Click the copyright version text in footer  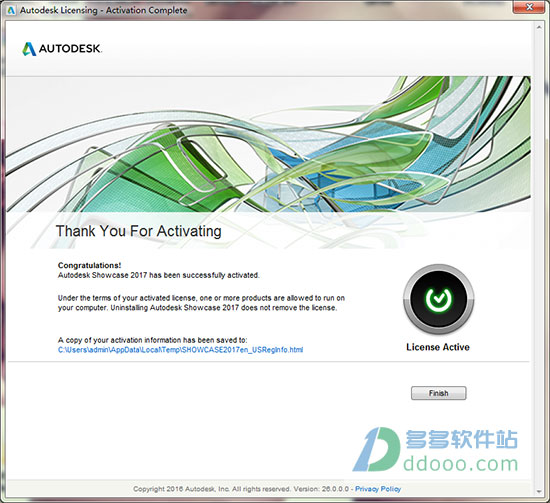(241, 489)
